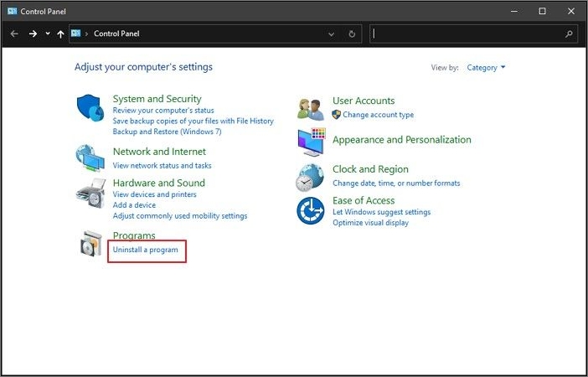The height and width of the screenshot is (377, 588).
Task: Click the Hardware and Sound printer icon
Action: click(x=90, y=195)
